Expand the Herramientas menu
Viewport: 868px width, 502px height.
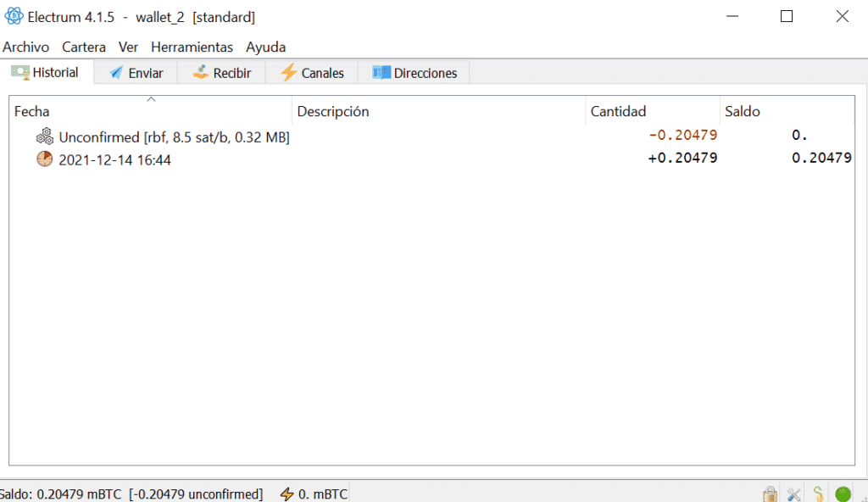click(192, 47)
